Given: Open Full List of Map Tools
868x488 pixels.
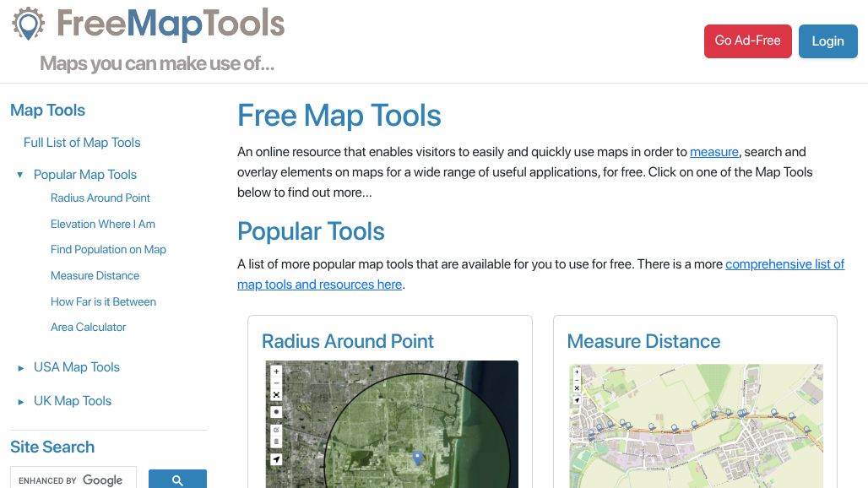Looking at the screenshot, I should click(81, 143).
